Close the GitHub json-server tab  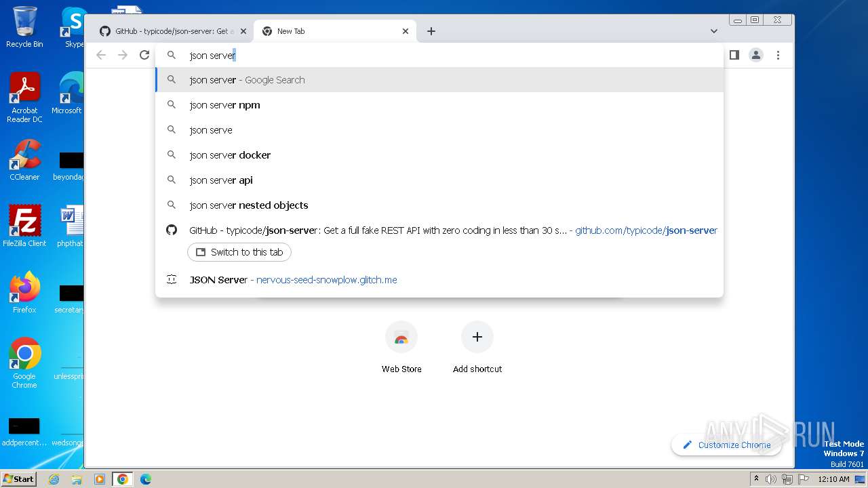click(x=243, y=31)
